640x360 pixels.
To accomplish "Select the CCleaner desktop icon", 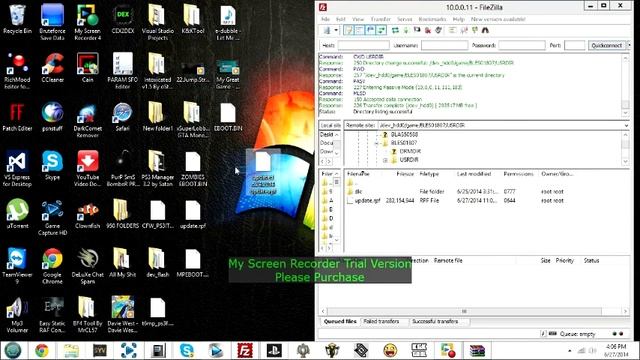I will pyautogui.click(x=52, y=69).
